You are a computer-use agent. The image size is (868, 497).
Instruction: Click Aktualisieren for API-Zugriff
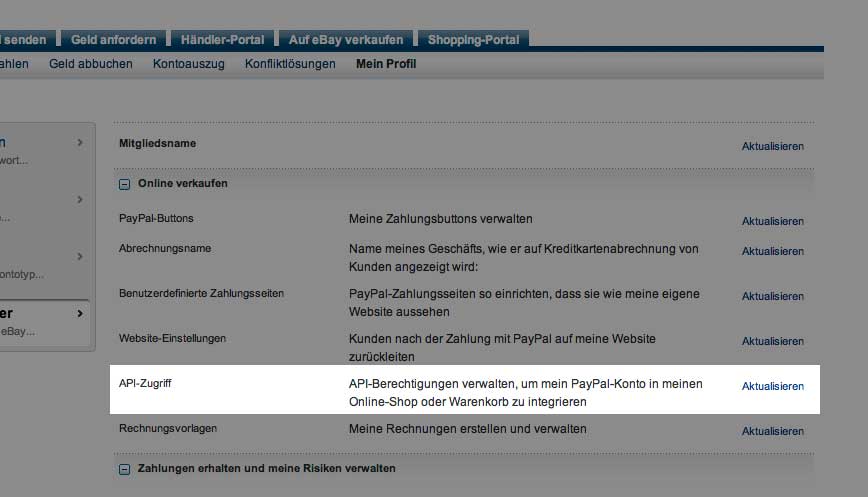point(773,386)
